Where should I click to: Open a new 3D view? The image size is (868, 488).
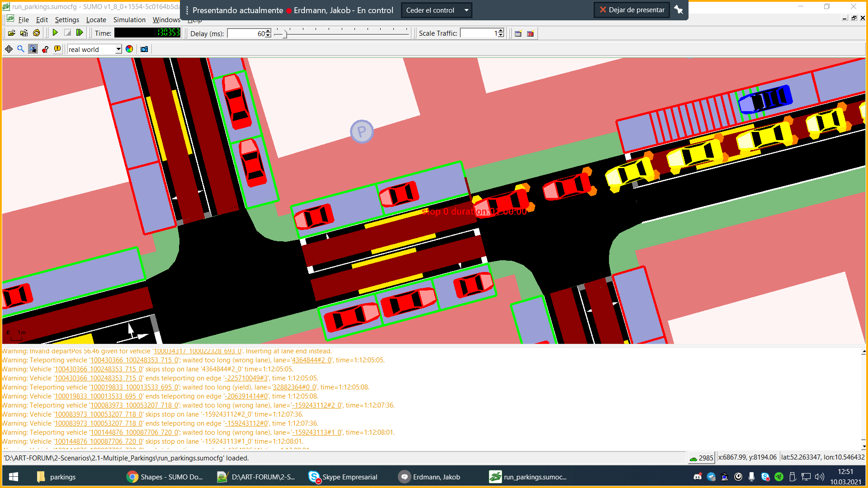point(530,33)
